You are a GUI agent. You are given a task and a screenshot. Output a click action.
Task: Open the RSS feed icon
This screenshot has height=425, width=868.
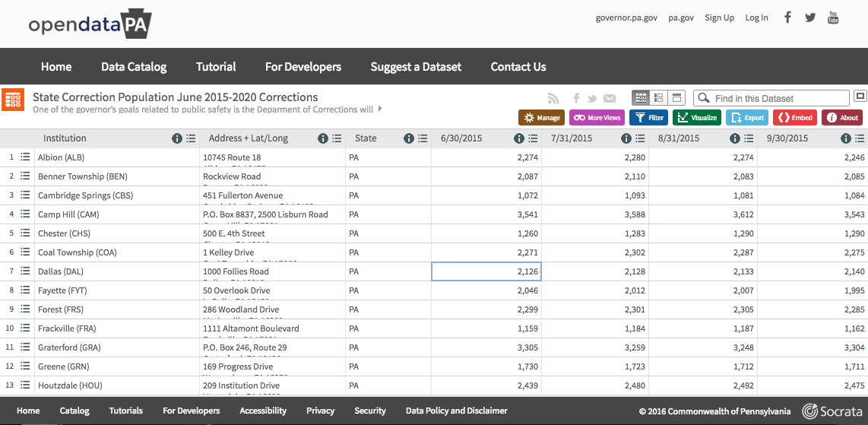(x=553, y=99)
